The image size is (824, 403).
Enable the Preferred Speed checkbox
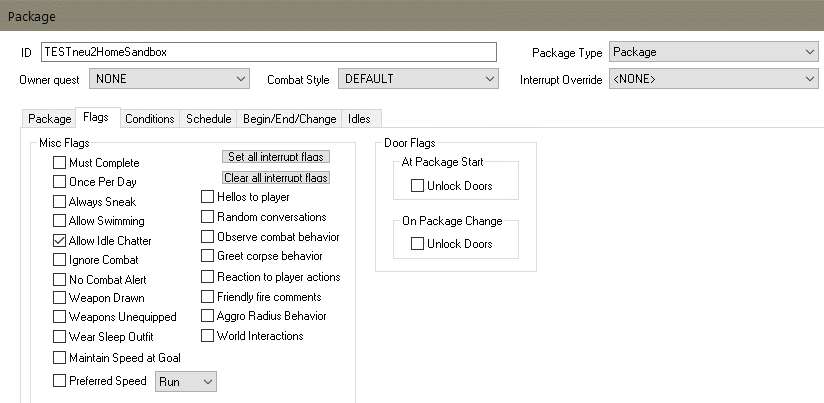point(60,381)
